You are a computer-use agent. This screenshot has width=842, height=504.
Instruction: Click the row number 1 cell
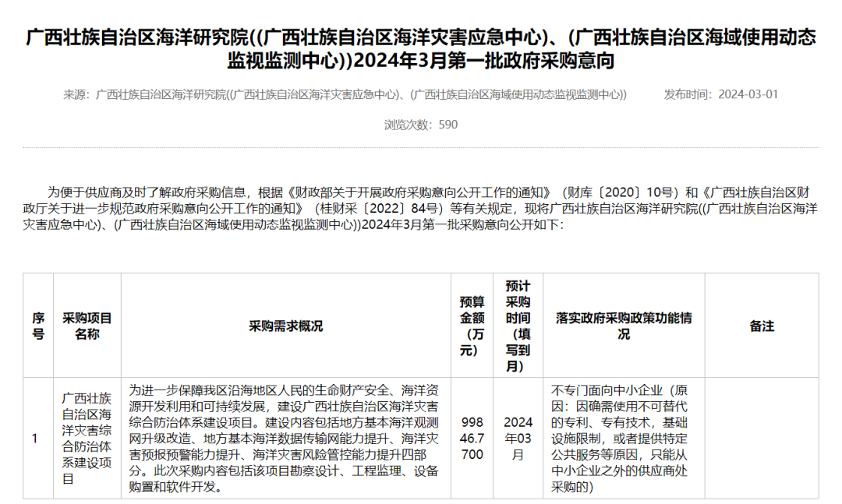coord(38,439)
